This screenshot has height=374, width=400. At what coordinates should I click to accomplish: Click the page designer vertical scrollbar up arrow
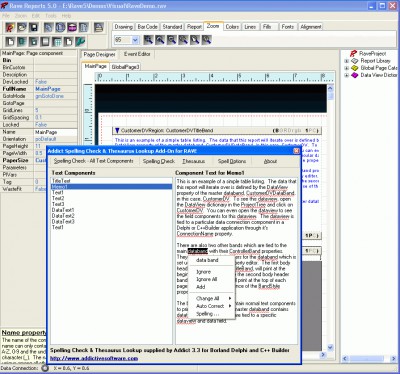pyautogui.click(x=330, y=88)
